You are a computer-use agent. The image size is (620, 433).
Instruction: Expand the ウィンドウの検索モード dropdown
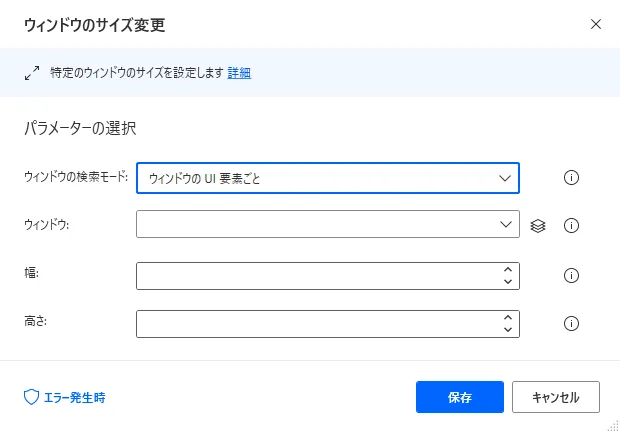(504, 178)
